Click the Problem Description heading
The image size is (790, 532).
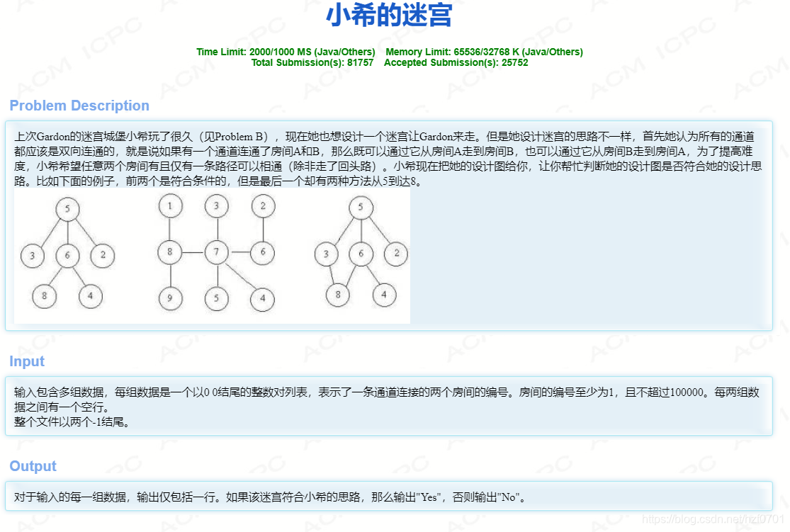[79, 106]
